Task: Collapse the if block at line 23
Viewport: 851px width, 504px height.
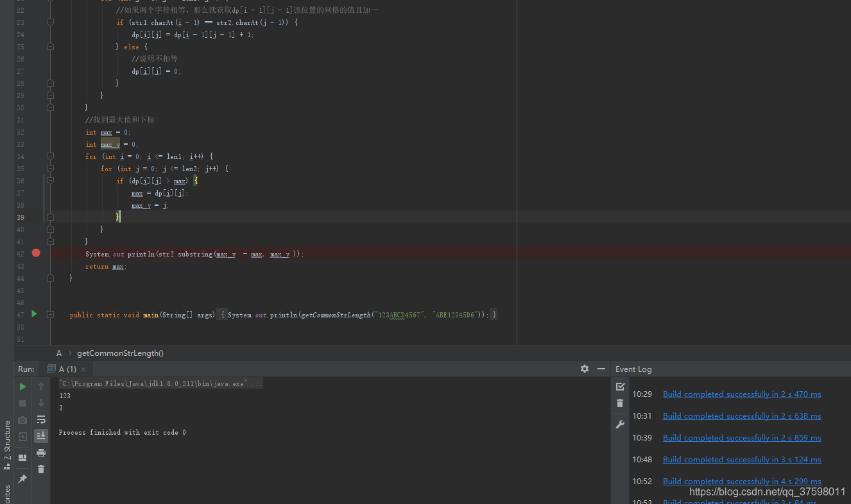Action: pyautogui.click(x=50, y=22)
